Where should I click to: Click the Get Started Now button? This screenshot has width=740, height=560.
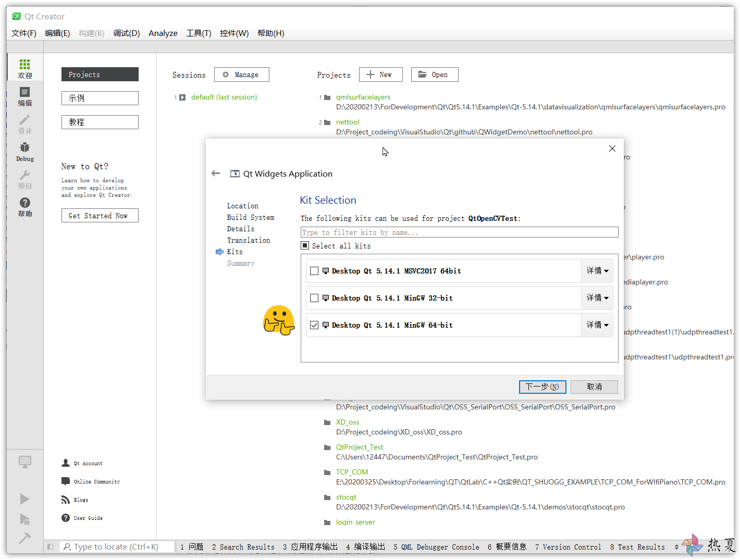tap(100, 216)
